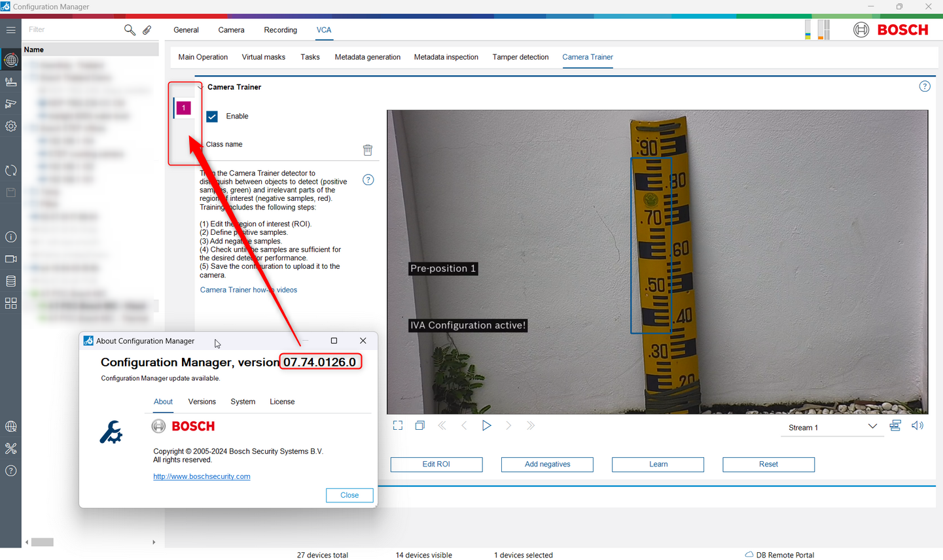Screen dimensions: 943x560
Task: Open the boschsecurity.com link
Action: [202, 476]
